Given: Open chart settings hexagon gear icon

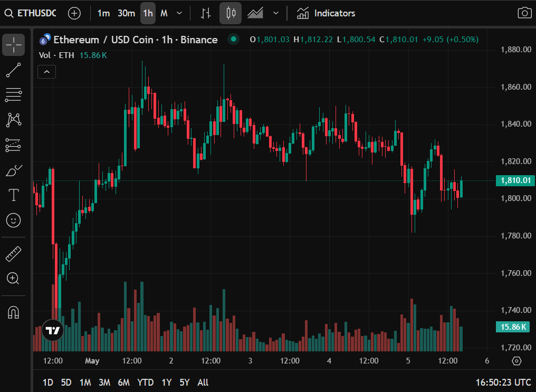Looking at the screenshot, I should click(x=516, y=360).
